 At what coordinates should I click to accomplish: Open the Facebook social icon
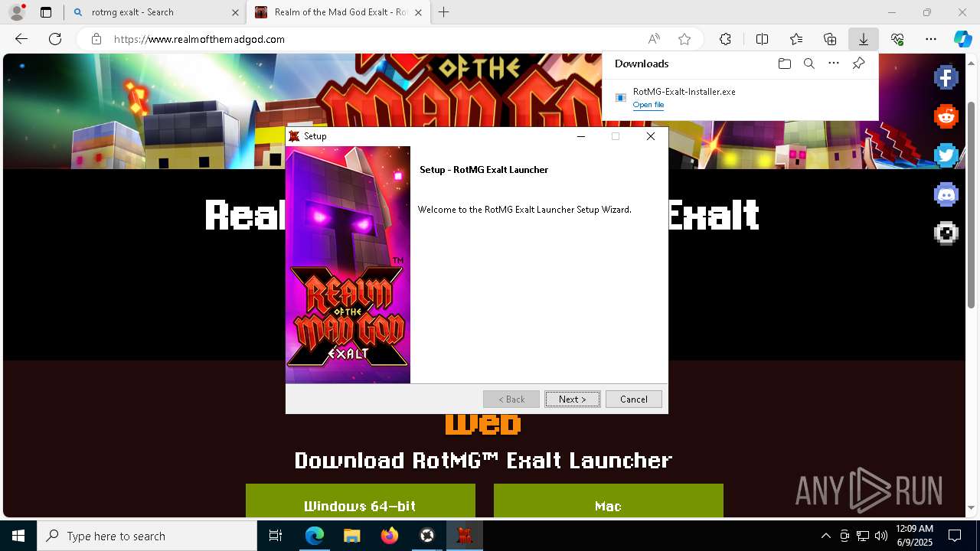[x=946, y=77]
